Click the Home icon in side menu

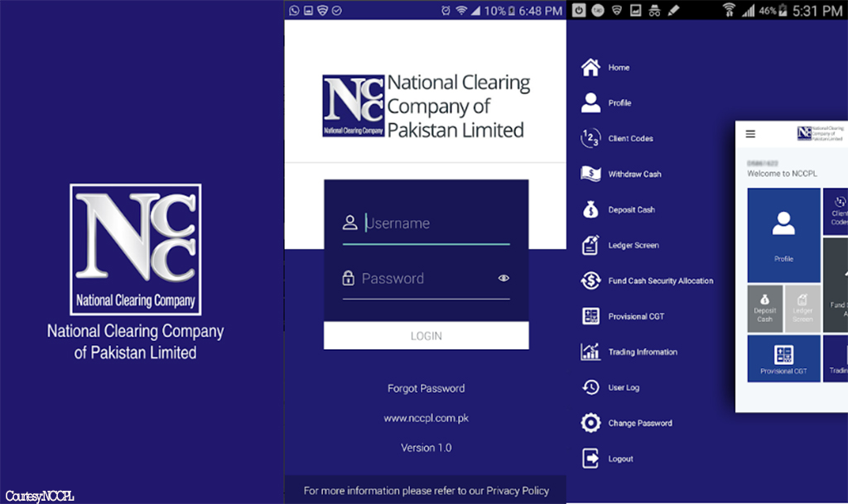pos(590,68)
